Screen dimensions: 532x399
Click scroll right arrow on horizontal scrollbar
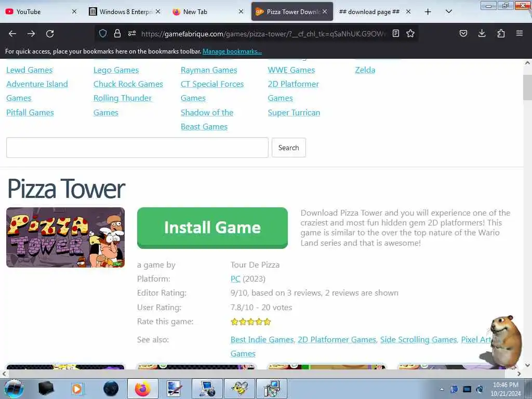[519, 374]
